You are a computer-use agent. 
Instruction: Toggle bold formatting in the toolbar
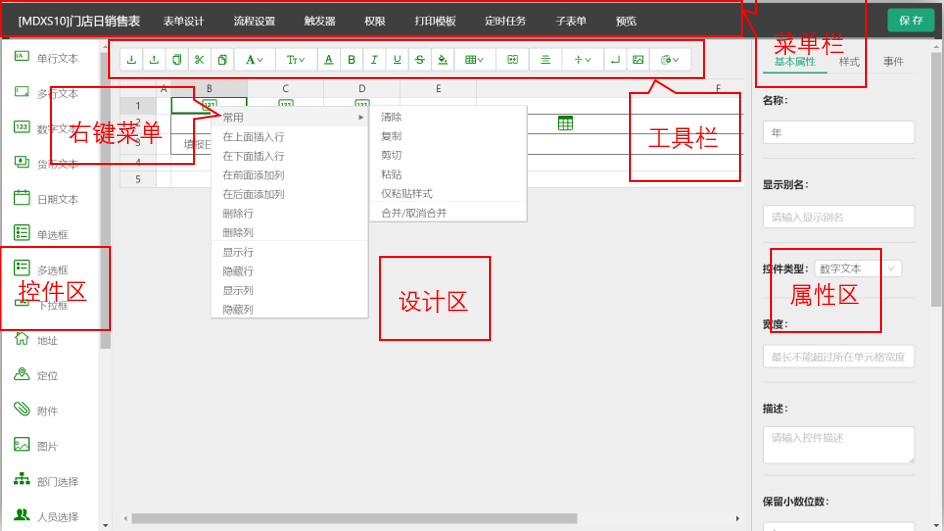point(351,60)
